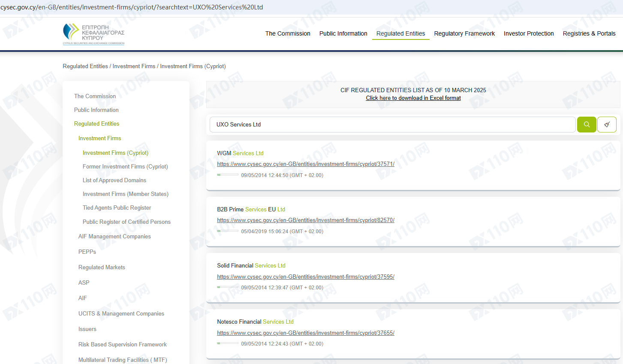Expand AIF Management Companies sidebar section

click(114, 236)
